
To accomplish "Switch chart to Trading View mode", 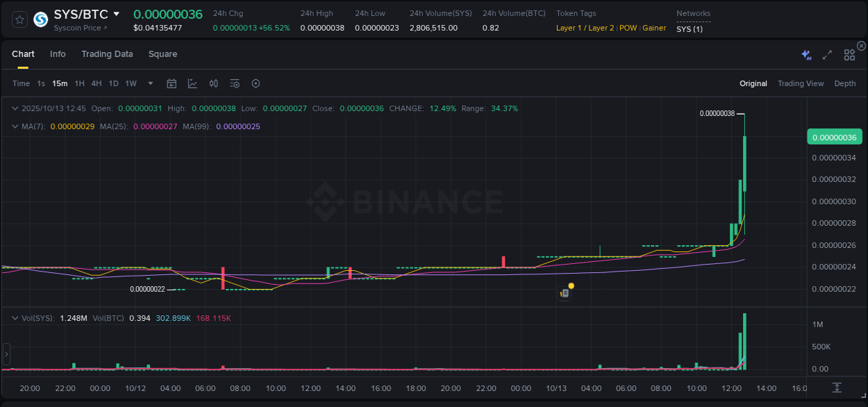I will click(801, 83).
